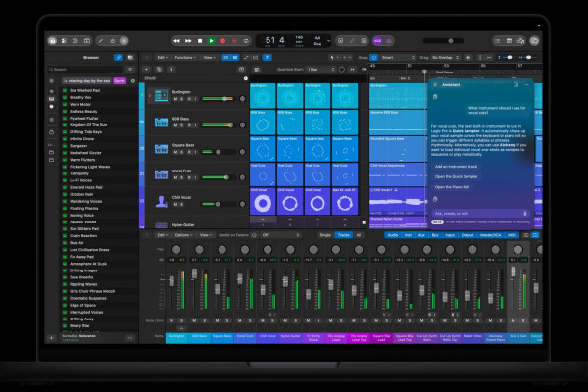Toggle the Cycle loop button

246,41
